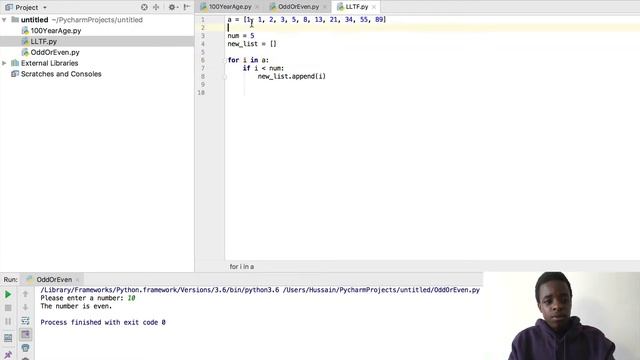Image resolution: width=640 pixels, height=360 pixels.
Task: Click the down arrow in Run console toolbar
Action: [x=25, y=307]
